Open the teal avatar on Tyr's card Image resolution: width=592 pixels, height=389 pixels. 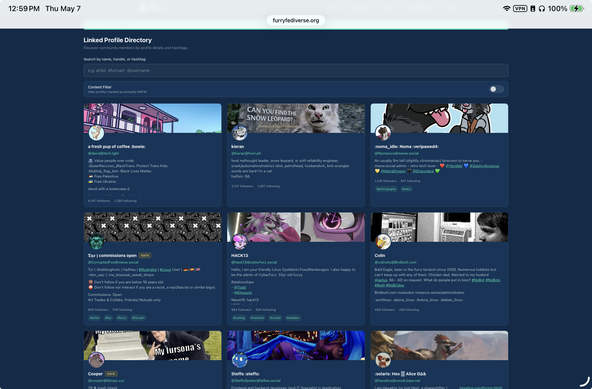96,242
